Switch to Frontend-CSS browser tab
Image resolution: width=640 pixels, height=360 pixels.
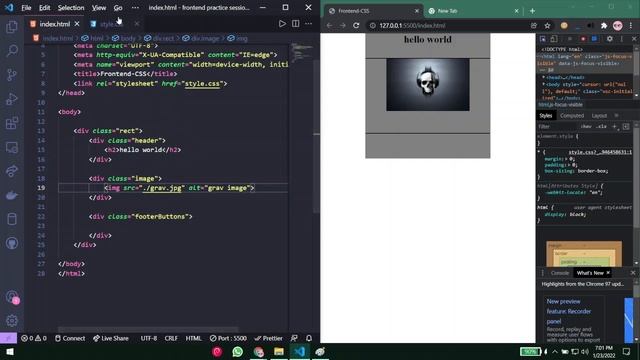point(372,11)
